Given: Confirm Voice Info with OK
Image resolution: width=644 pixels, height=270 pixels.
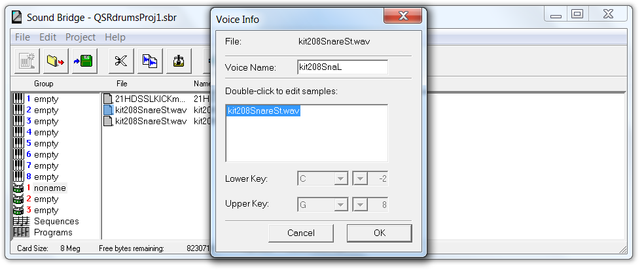Looking at the screenshot, I should pos(379,233).
